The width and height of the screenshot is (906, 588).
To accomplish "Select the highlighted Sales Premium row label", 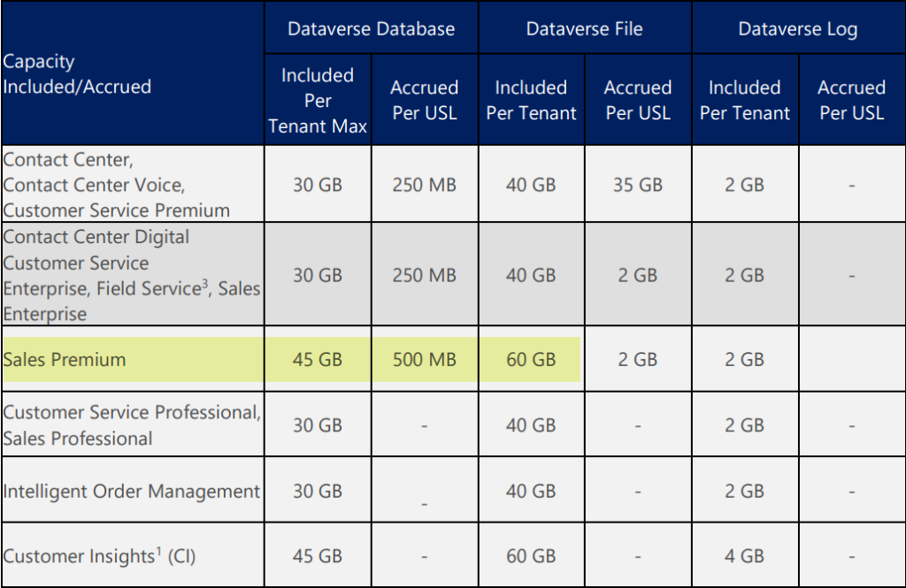I will click(65, 360).
